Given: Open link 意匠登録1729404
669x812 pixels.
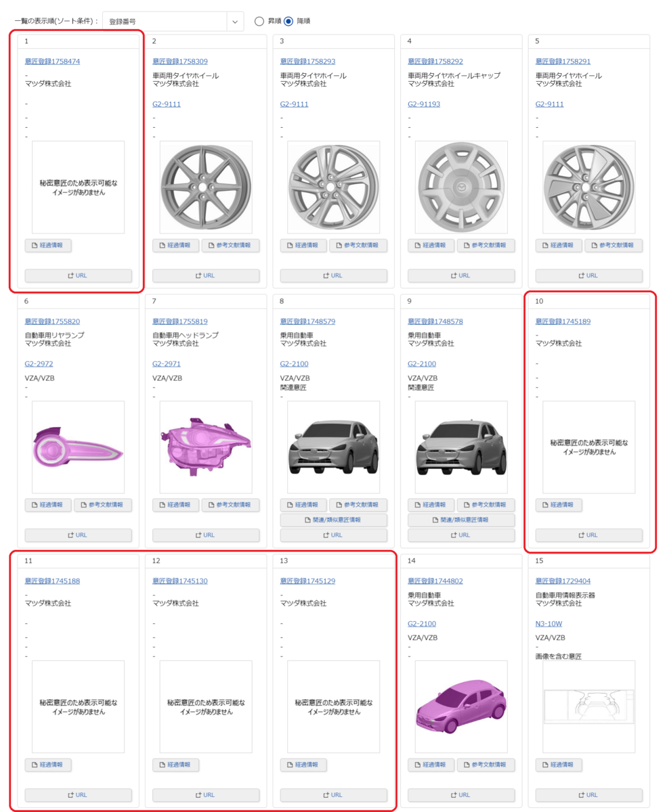Looking at the screenshot, I should [x=563, y=581].
